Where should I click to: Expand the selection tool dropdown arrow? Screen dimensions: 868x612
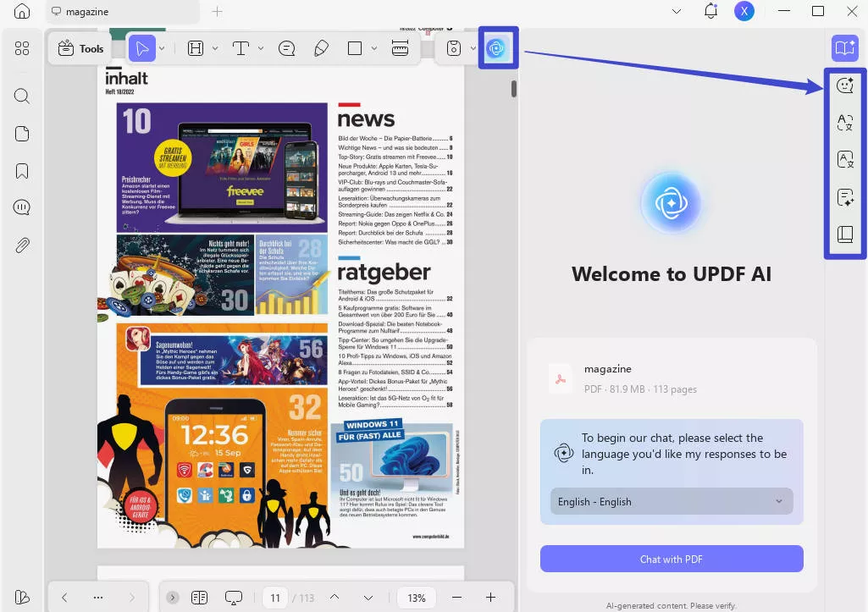click(161, 48)
